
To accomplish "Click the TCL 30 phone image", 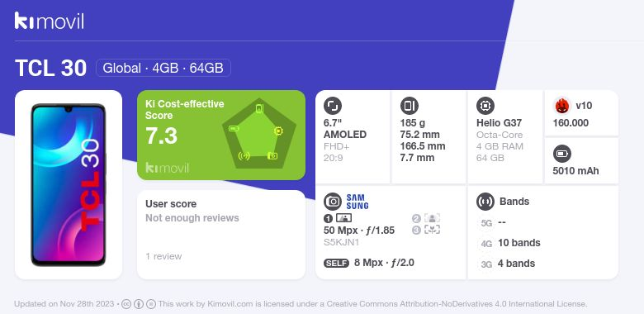I will 69,185.
